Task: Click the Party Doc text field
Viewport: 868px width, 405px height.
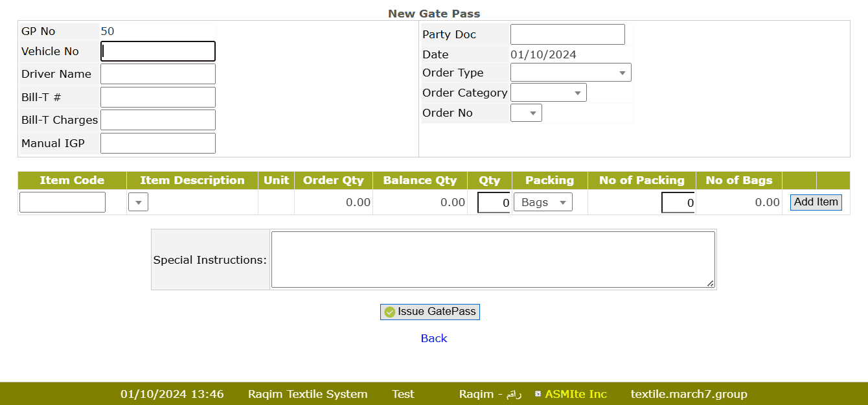Action: [567, 34]
